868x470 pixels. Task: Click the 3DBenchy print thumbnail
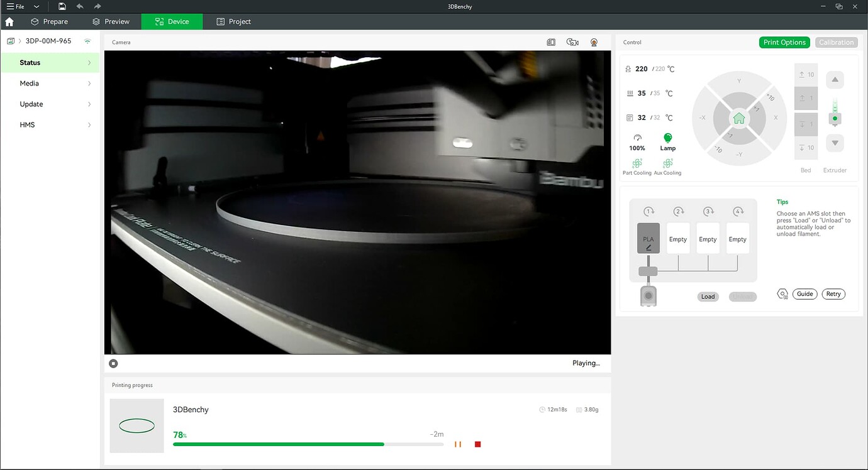137,426
